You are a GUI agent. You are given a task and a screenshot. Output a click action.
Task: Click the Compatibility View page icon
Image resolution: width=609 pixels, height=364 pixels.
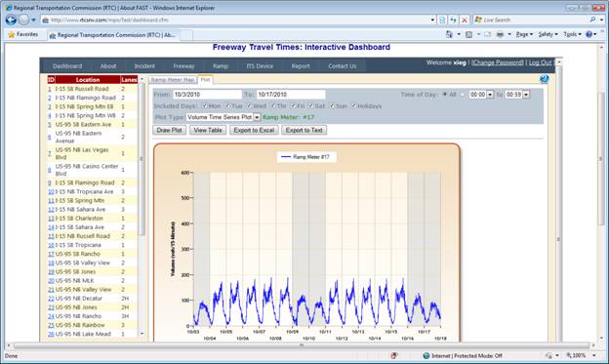[442, 20]
